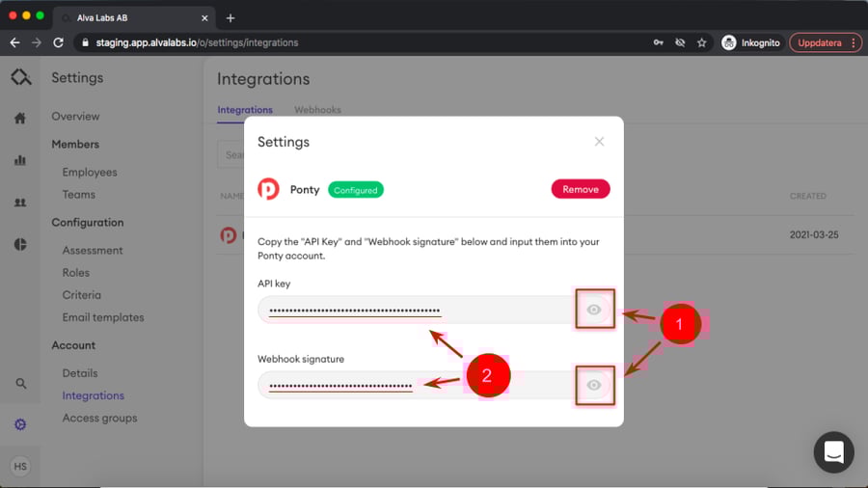Click the Configured status badge

point(355,190)
